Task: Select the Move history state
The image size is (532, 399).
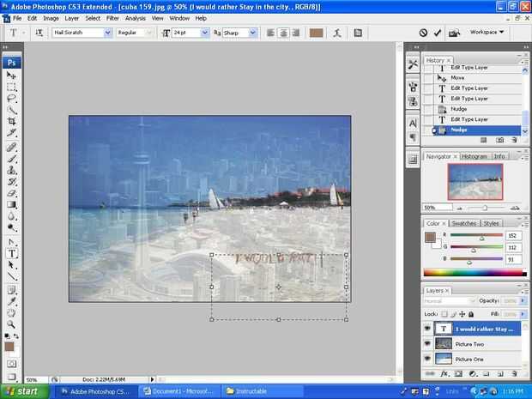Action: pyautogui.click(x=477, y=78)
